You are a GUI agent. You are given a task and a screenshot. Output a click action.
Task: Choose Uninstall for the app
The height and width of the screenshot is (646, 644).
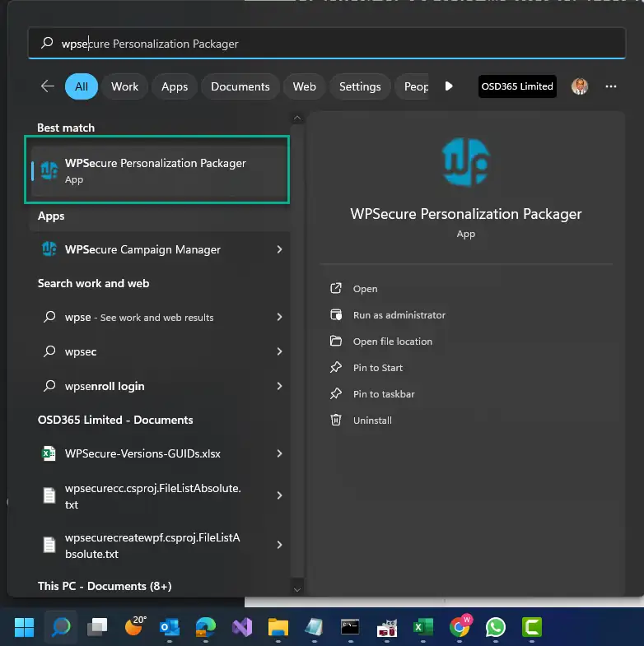[x=372, y=421]
